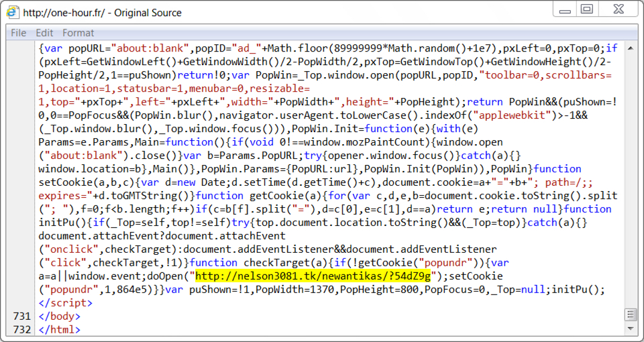Open the Edit menu
This screenshot has width=644, height=342.
pyautogui.click(x=44, y=33)
